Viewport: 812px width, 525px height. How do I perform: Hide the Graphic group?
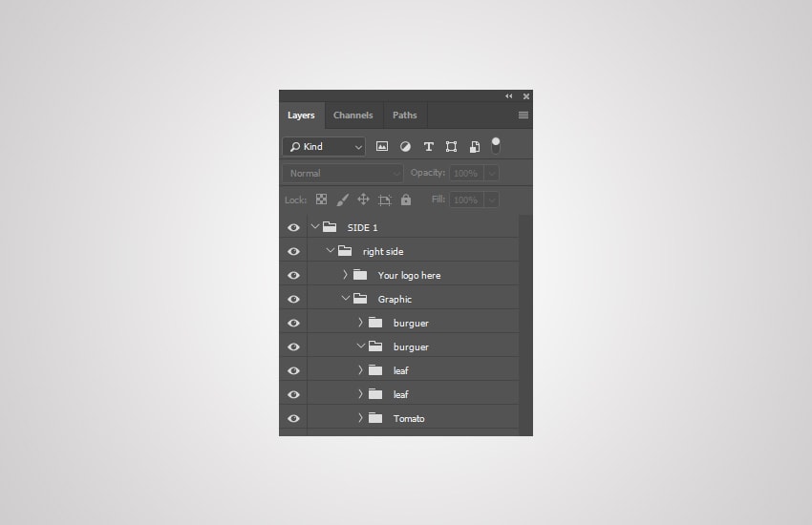point(293,299)
